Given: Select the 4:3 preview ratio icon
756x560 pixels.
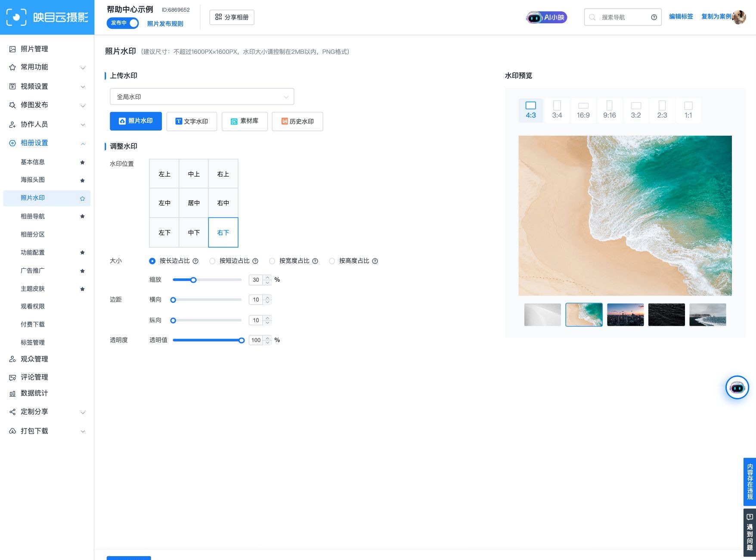Looking at the screenshot, I should click(531, 110).
